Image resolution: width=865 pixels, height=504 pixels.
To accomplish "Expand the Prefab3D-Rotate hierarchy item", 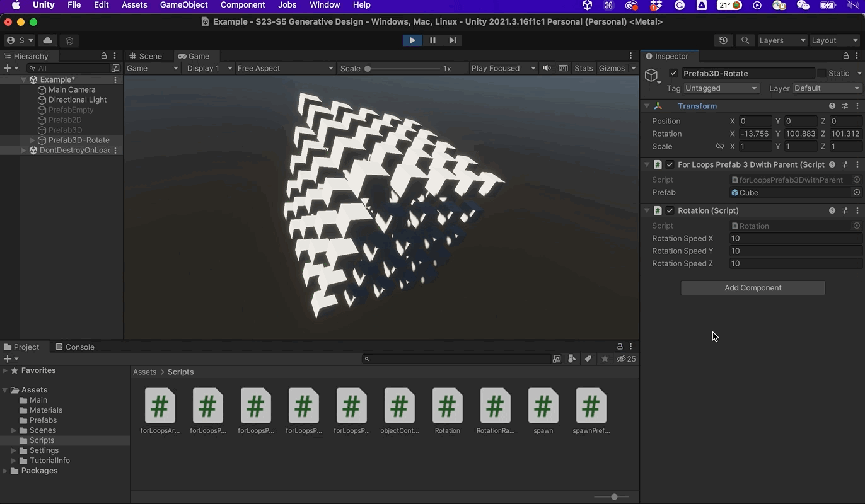I will 33,140.
